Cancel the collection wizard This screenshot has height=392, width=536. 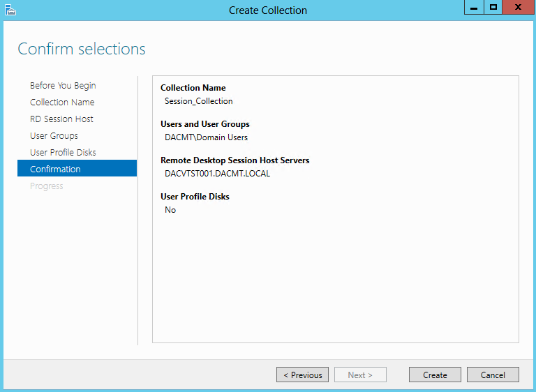coord(493,375)
